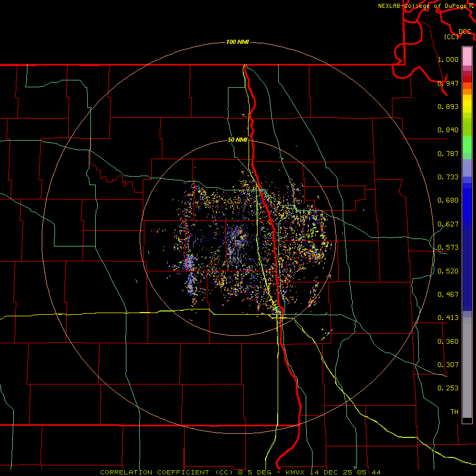This screenshot has width=476, height=476.
Task: Select the 0.787 scale value
Action: (448, 153)
